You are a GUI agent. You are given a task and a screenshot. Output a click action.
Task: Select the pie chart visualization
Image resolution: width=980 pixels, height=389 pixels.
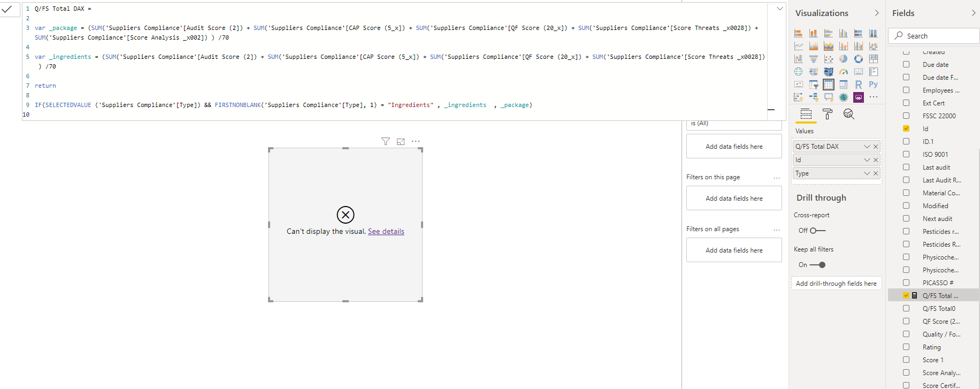pos(843,59)
